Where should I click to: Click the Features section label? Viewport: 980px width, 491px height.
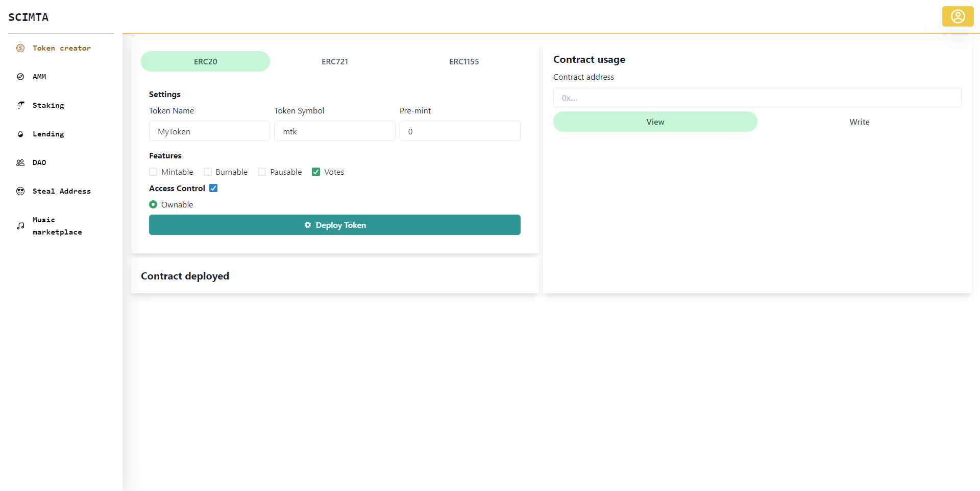pyautogui.click(x=165, y=155)
